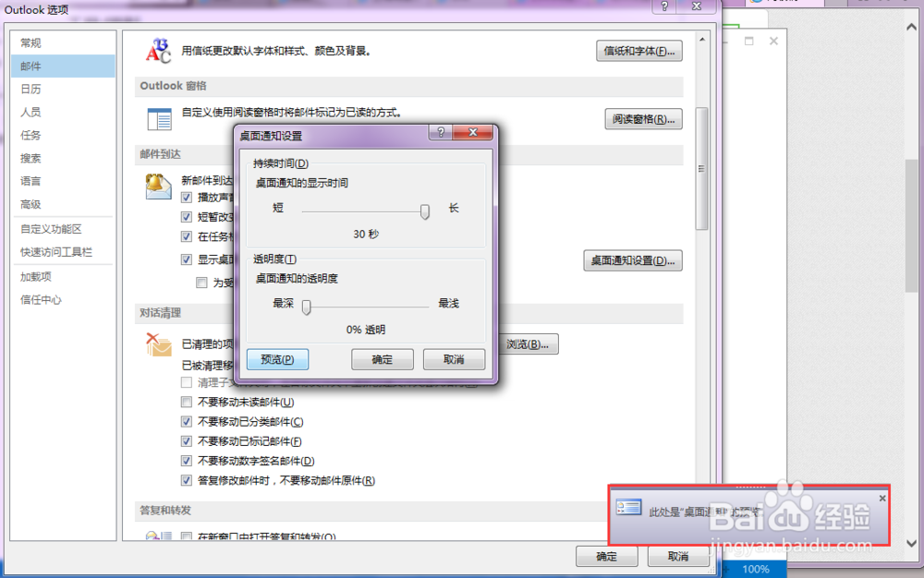Toggle 答复修改邮件时不要移动邮件原件(R)
924x578 pixels.
[x=187, y=480]
